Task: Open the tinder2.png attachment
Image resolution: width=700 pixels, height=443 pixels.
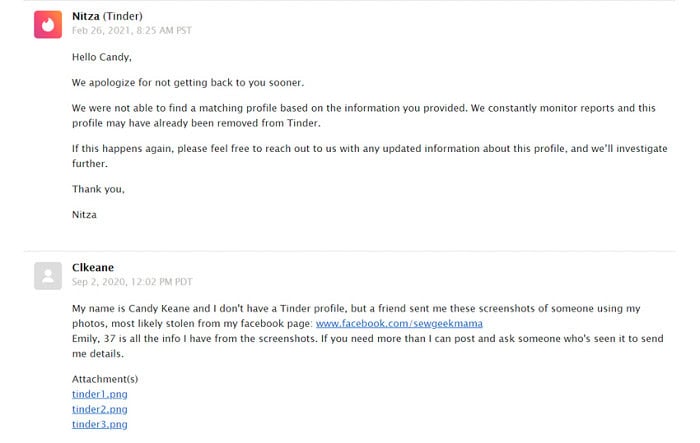Action: click(100, 410)
